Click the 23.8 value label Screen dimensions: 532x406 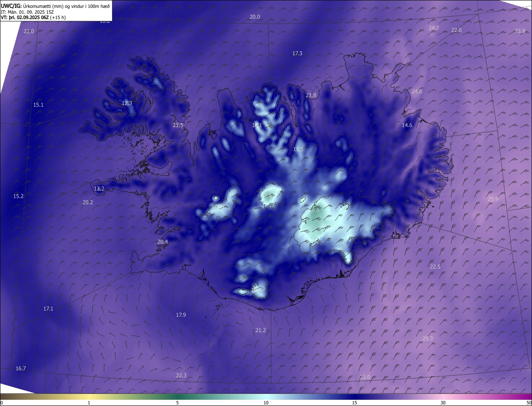click(520, 31)
